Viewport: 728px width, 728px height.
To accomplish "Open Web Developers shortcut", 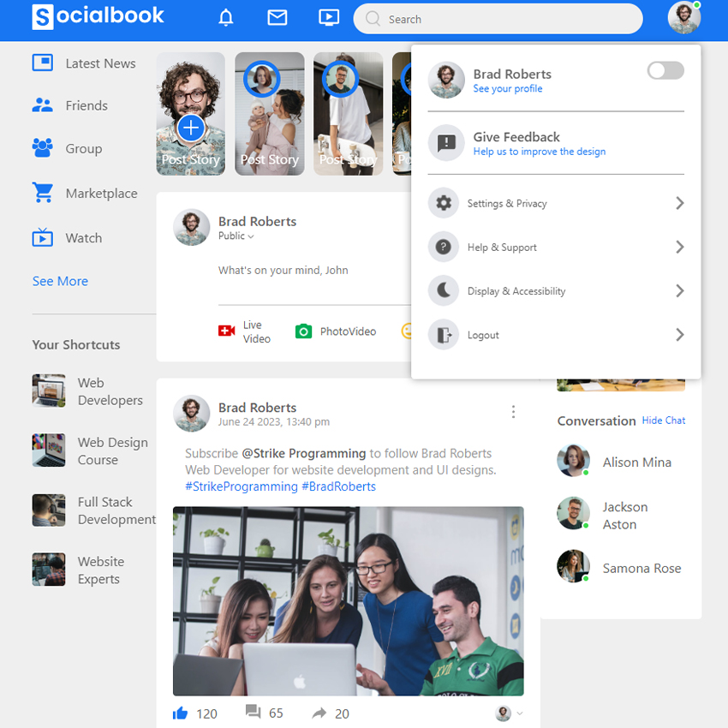I will pyautogui.click(x=87, y=391).
